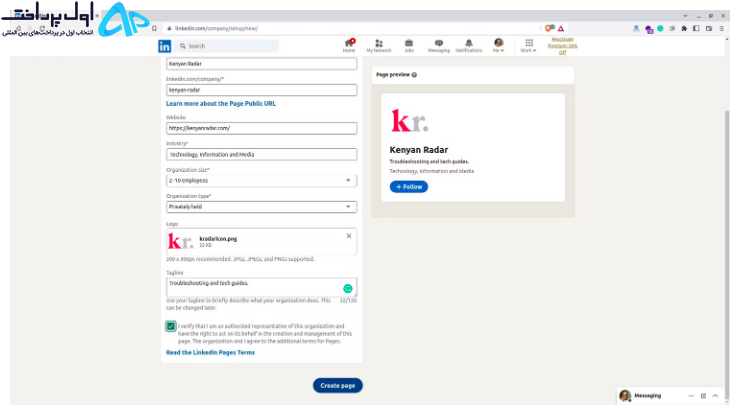
Task: Open the tab search chevron
Action: click(x=685, y=16)
